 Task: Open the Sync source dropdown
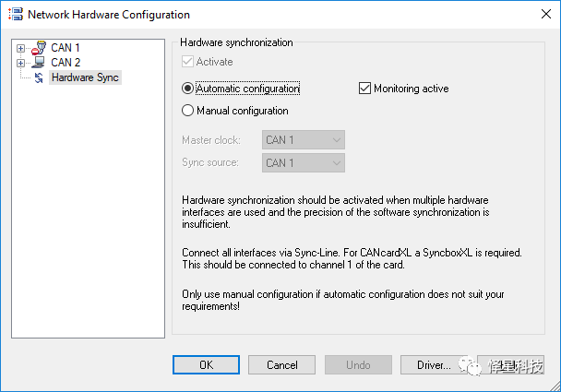304,162
